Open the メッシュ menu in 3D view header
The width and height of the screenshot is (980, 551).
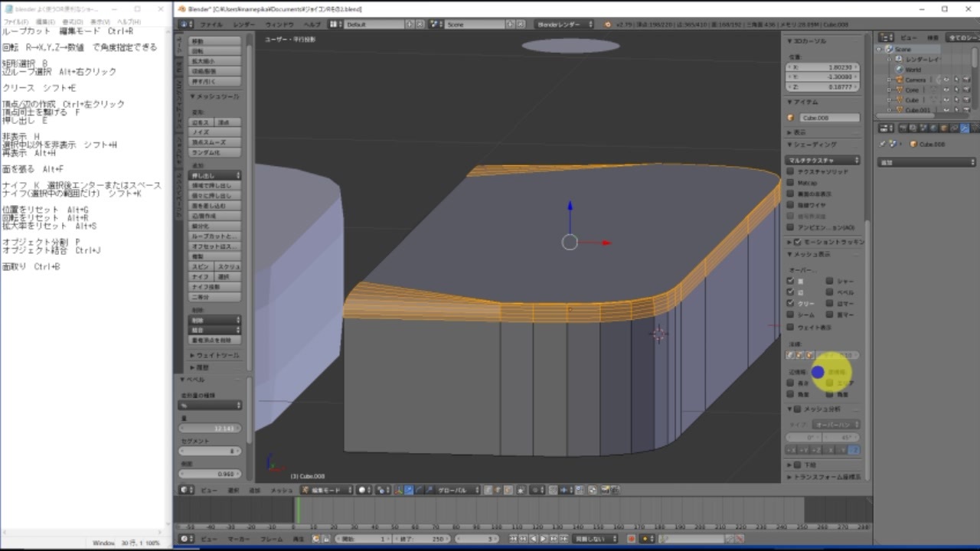click(282, 490)
